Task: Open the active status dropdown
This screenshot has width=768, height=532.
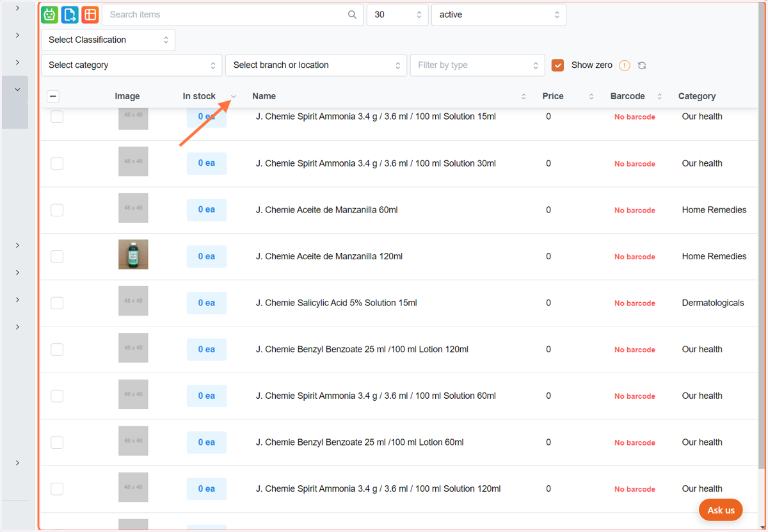Action: 499,15
